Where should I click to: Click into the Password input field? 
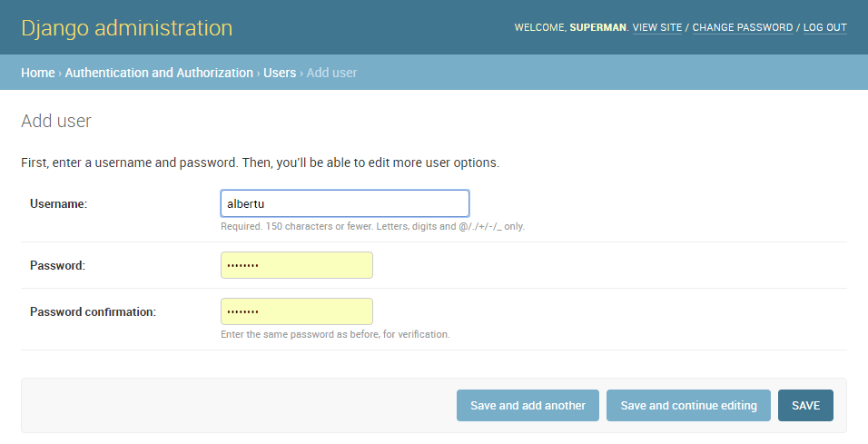click(296, 265)
